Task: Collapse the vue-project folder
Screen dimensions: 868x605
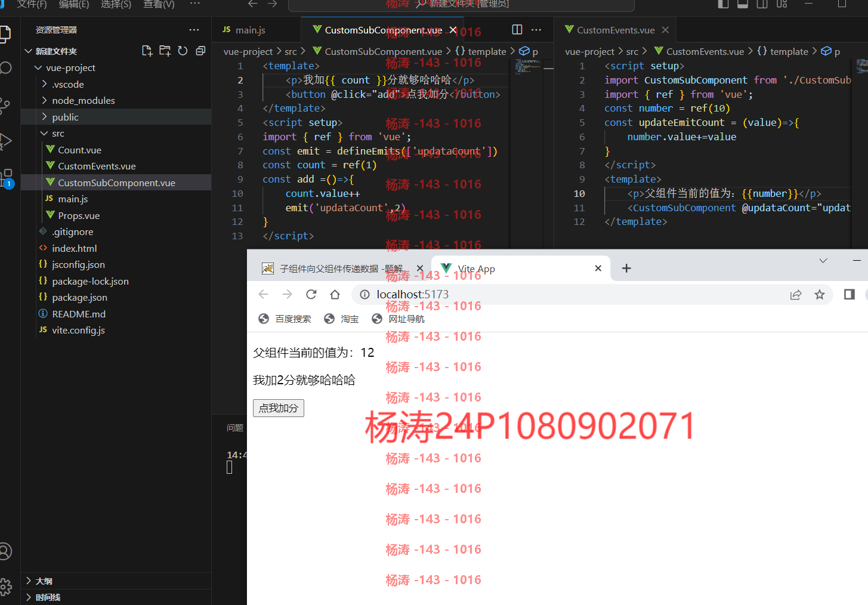Action: [38, 68]
